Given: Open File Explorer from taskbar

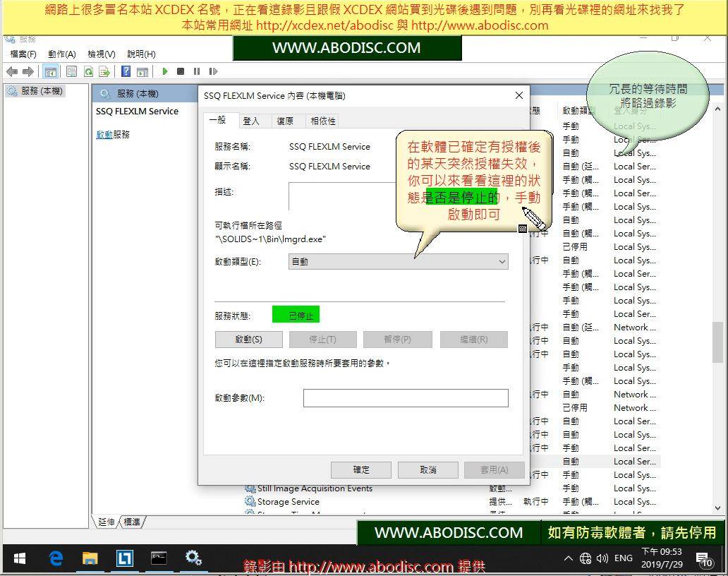Looking at the screenshot, I should tap(90, 559).
